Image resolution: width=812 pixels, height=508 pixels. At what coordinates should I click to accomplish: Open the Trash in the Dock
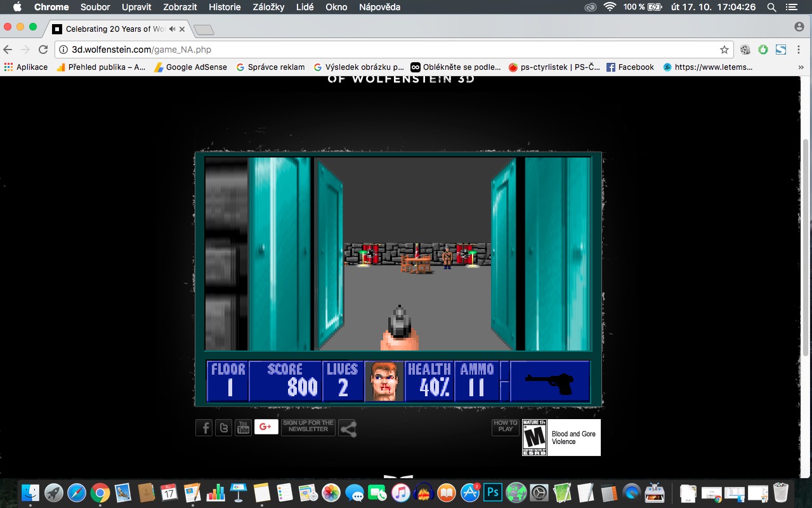[781, 493]
